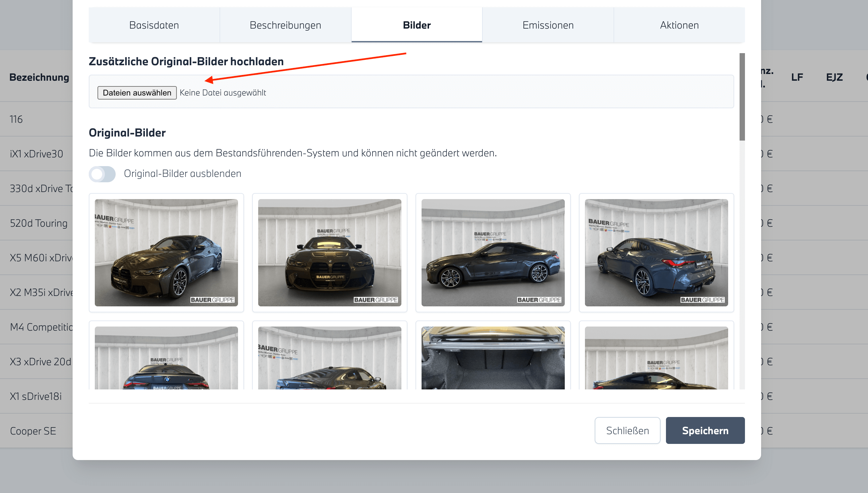
Task: Go to the Emissionen tab
Action: click(x=548, y=25)
